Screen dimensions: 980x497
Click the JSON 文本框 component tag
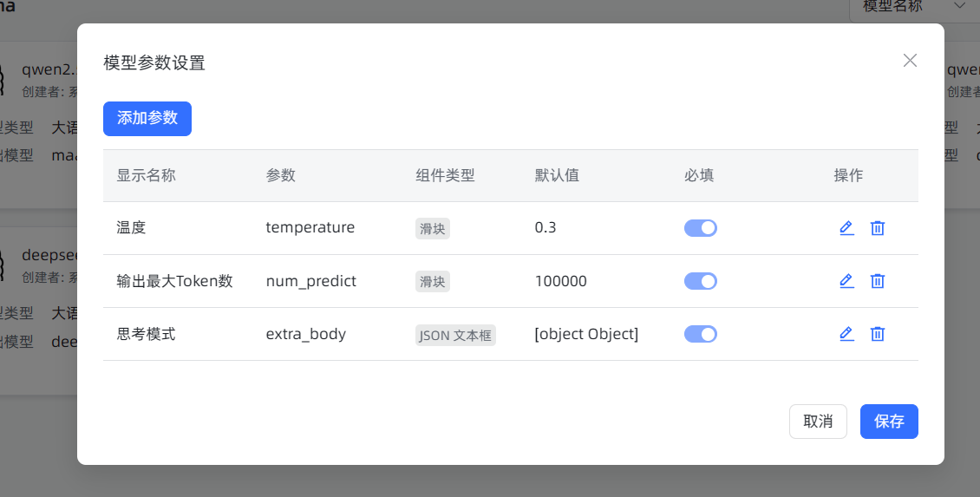[455, 335]
